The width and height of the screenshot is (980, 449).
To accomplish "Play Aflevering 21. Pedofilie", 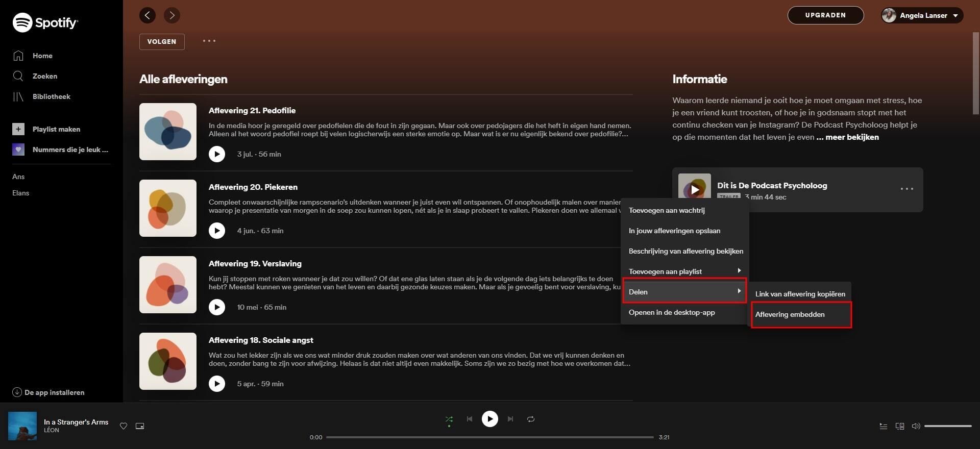I will point(217,154).
